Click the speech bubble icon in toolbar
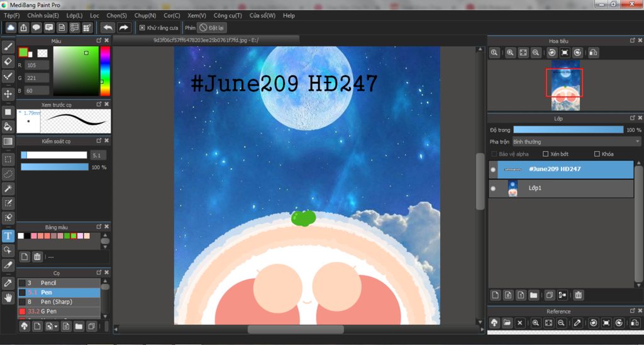Viewport: 644px width, 345px height. click(36, 28)
